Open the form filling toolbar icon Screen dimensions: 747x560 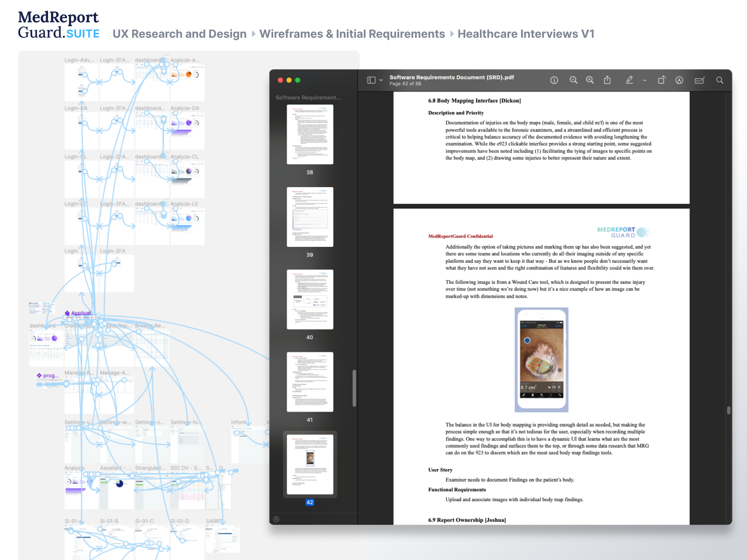coord(699,80)
